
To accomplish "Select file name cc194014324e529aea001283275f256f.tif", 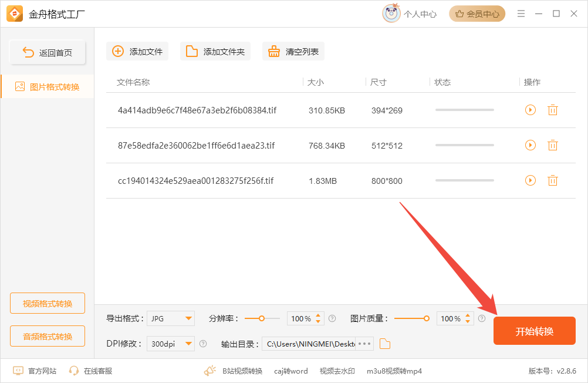I will pos(196,180).
